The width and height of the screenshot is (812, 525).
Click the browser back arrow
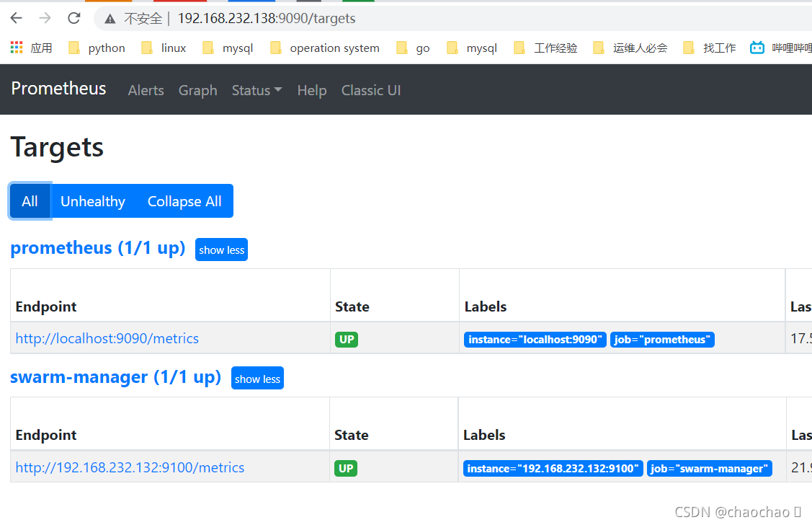(17, 18)
